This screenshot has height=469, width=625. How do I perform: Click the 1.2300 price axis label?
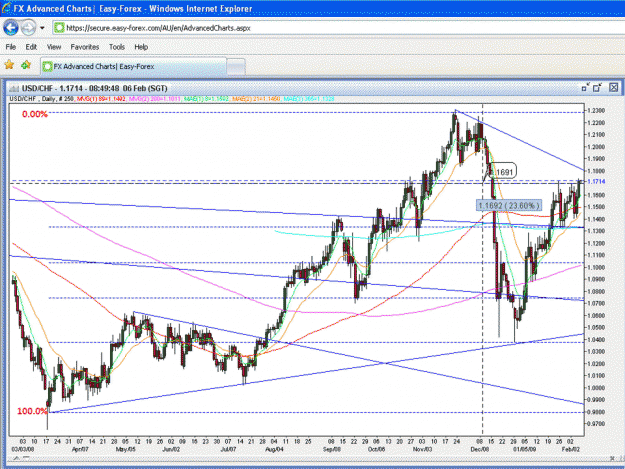click(596, 110)
